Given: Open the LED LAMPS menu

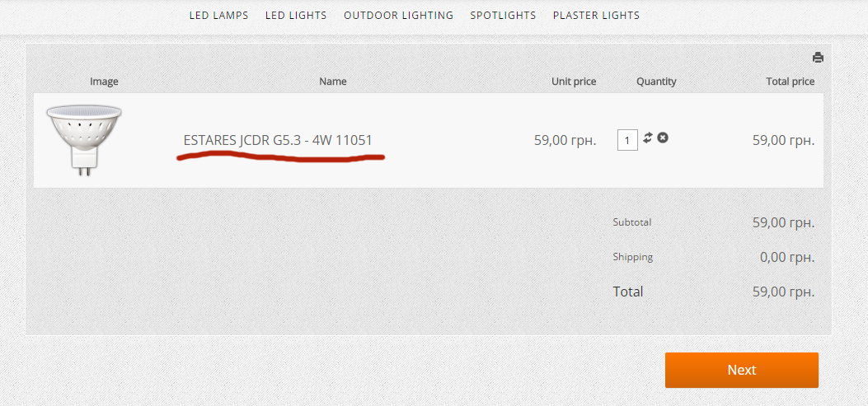Looking at the screenshot, I should pyautogui.click(x=218, y=16).
